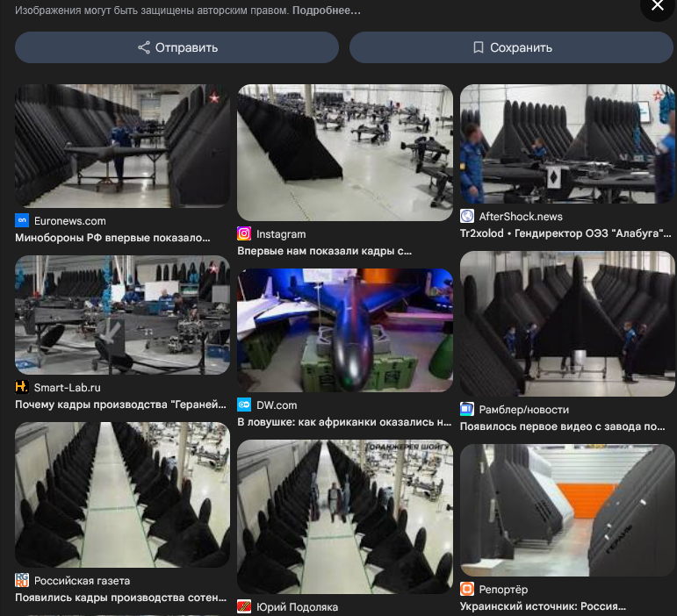Open the Euronews.com drone factory thumbnail
Screen dimensions: 677x616
click(x=123, y=146)
